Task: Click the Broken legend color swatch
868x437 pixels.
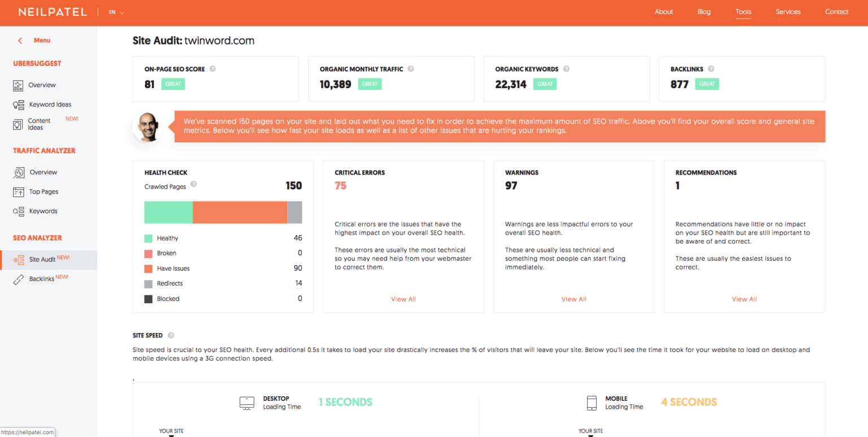Action: (149, 254)
